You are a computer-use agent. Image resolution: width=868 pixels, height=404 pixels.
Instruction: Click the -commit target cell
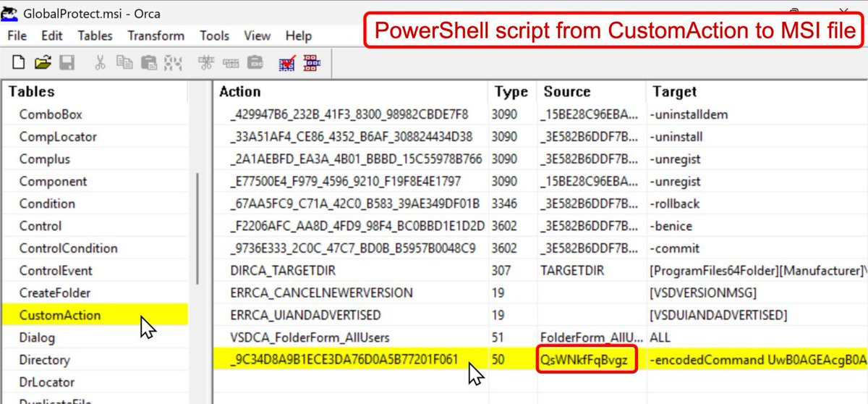674,248
